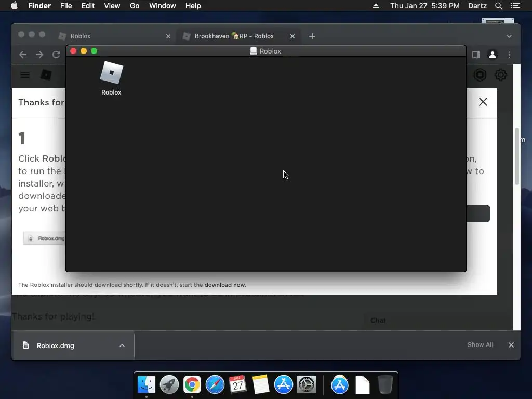Image resolution: width=532 pixels, height=399 pixels.
Task: Open Notification Center list icon
Action: [515, 6]
